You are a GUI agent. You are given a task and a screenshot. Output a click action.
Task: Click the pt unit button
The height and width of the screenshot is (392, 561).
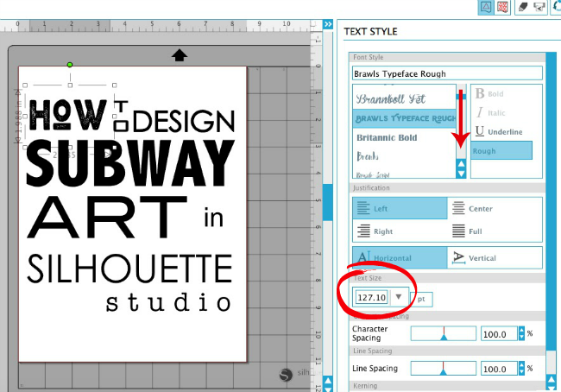(421, 299)
